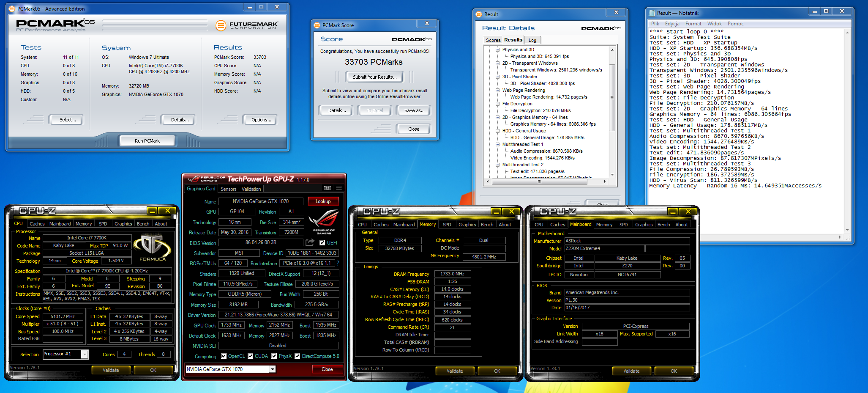
Task: Collapse the Multithreaded Test 1 node
Action: [497, 145]
